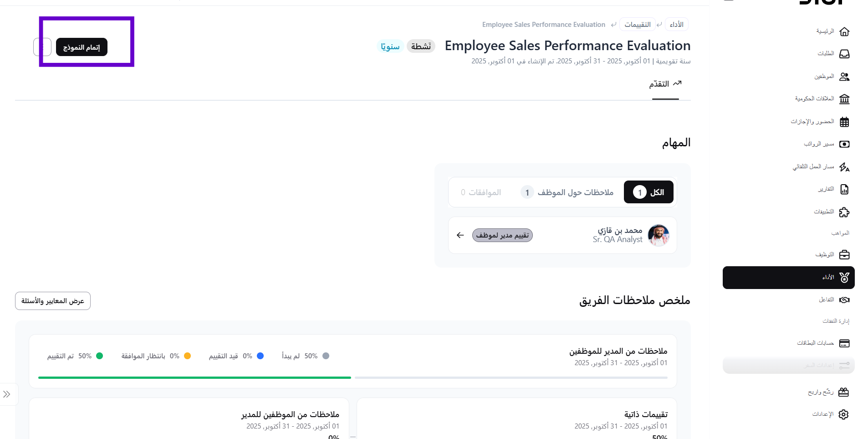Open the requests inbox icon (الطلبات)
Image resolution: width=868 pixels, height=439 pixels.
pos(844,54)
